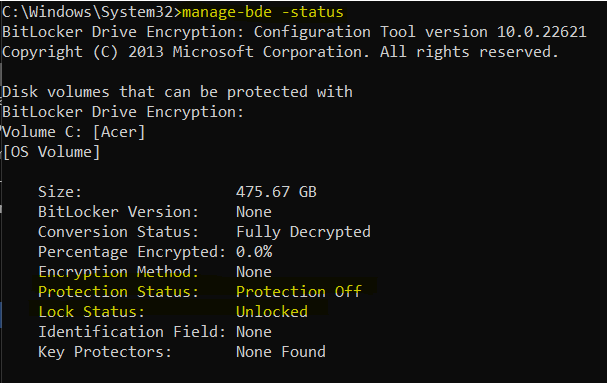Click the BitLocker Version label
607x383 pixels.
click(x=118, y=212)
